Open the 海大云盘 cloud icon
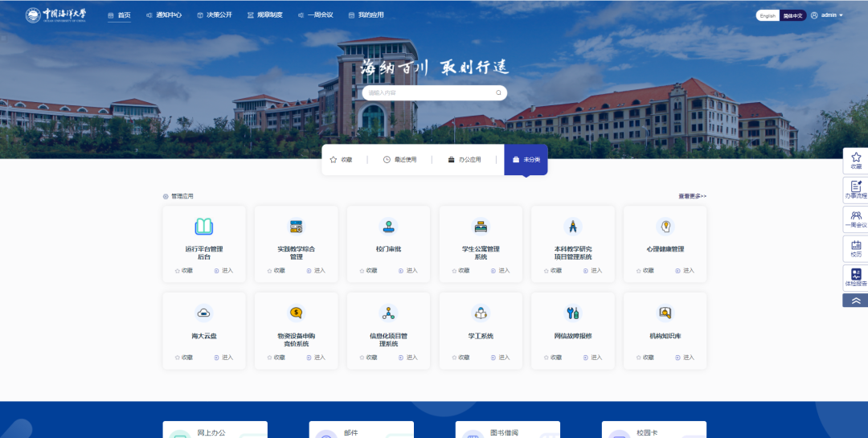The height and width of the screenshot is (438, 868). pyautogui.click(x=203, y=313)
